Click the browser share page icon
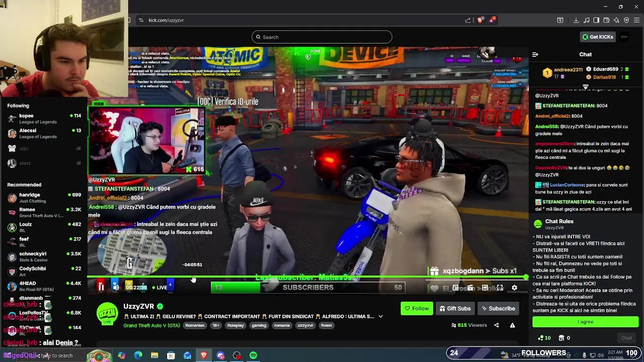Image resolution: width=644 pixels, height=362 pixels. (468, 20)
